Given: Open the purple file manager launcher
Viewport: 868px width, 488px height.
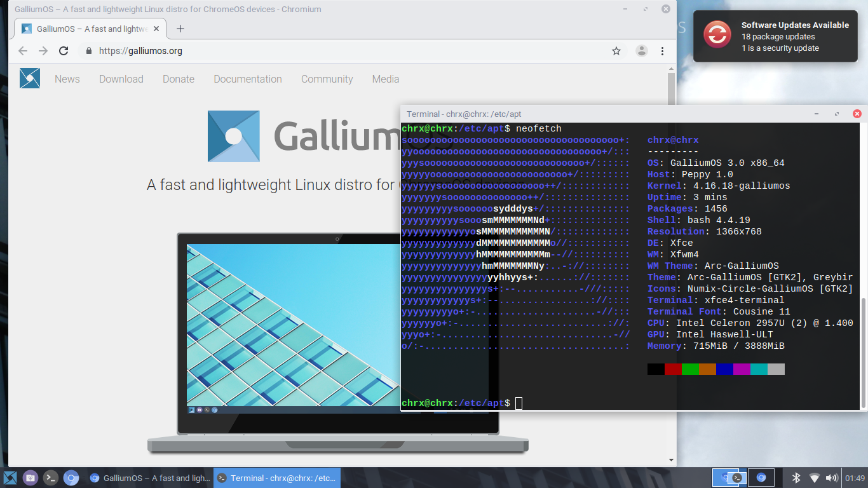Looking at the screenshot, I should (x=31, y=478).
